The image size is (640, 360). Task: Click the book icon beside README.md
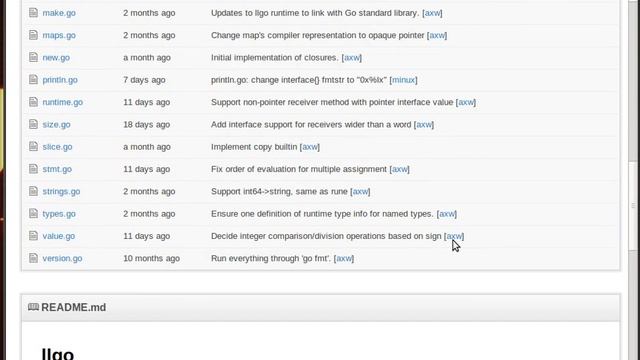point(33,307)
